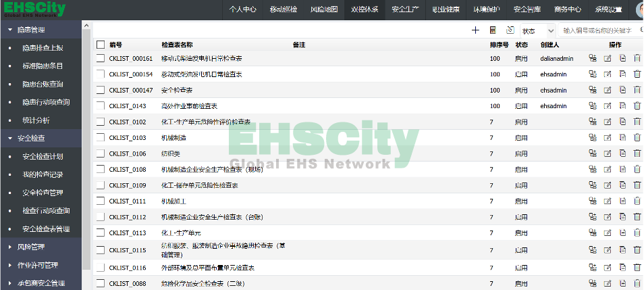The width and height of the screenshot is (644, 290).
Task: Click the plus icon to add a checklist
Action: point(476,30)
